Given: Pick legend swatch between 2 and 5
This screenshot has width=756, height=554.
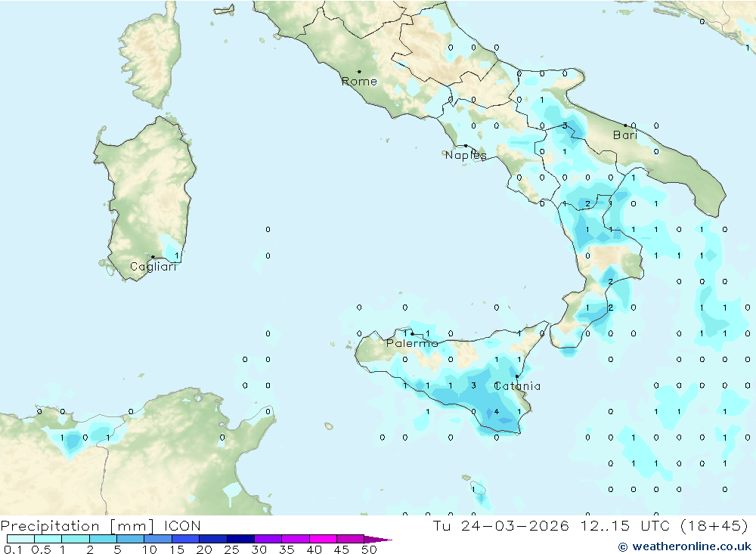Looking at the screenshot, I should (103, 539).
